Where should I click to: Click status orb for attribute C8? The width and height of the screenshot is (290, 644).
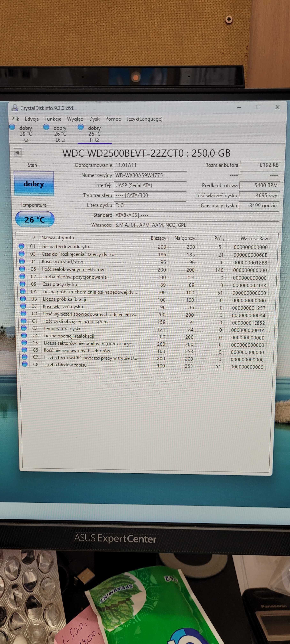click(x=25, y=364)
